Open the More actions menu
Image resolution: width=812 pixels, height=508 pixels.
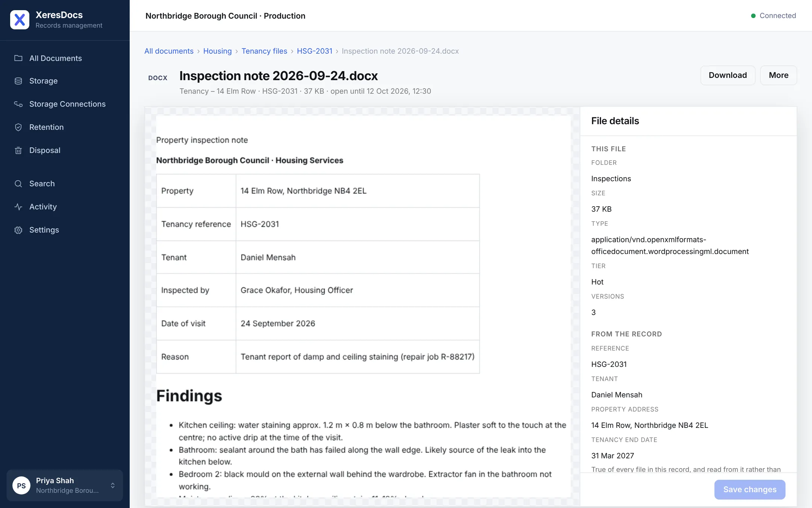[779, 75]
